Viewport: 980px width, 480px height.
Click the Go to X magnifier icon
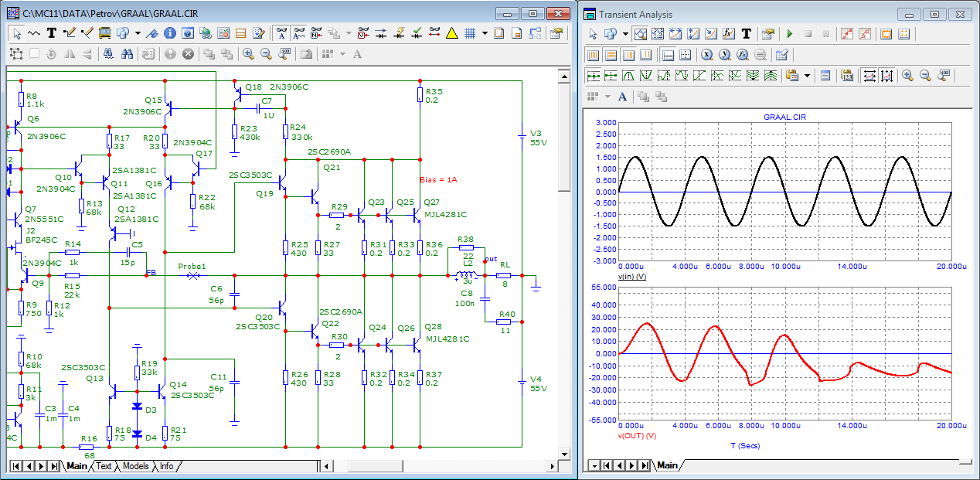[706, 55]
